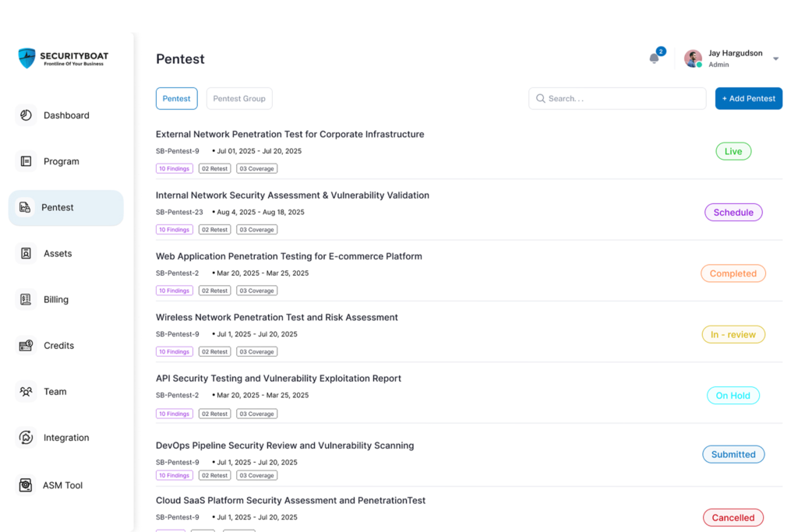Open the Integration sidebar icon

pos(26,438)
